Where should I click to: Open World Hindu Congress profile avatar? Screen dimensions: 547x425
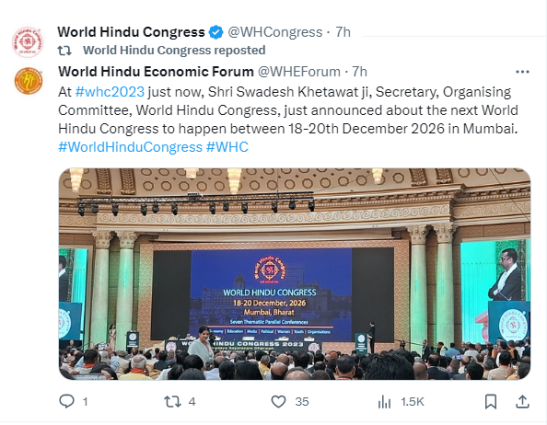click(x=28, y=42)
